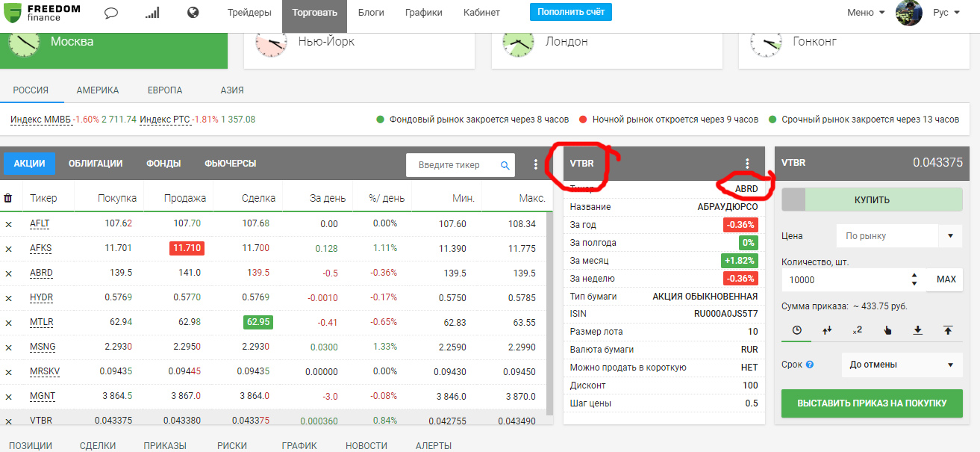Select the up-arrow-from-line order-type icon
Screen dimensions: 980x452
tap(948, 329)
